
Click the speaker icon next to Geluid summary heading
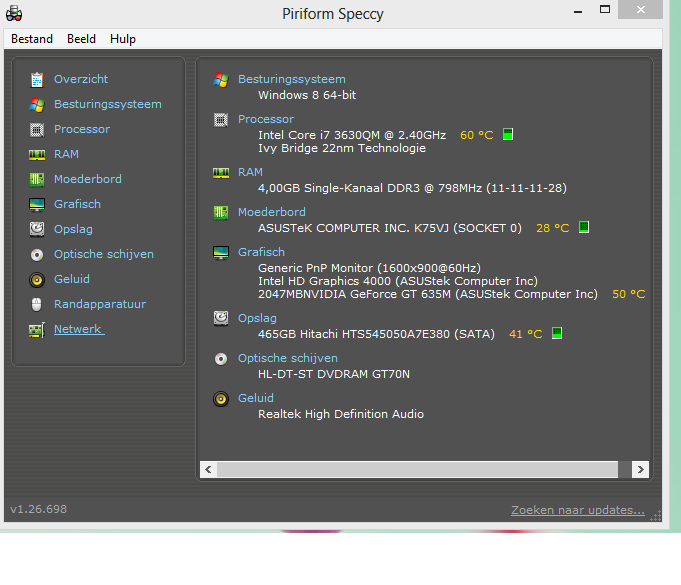(221, 399)
